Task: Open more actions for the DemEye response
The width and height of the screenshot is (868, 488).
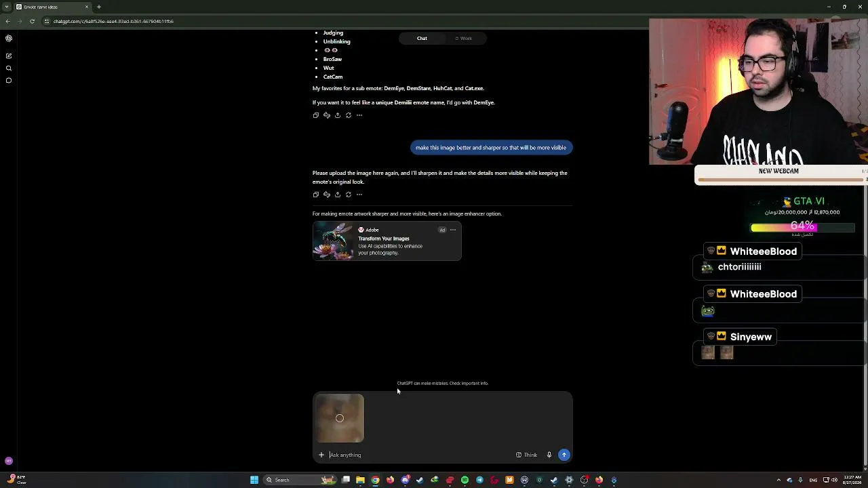Action: click(x=359, y=115)
